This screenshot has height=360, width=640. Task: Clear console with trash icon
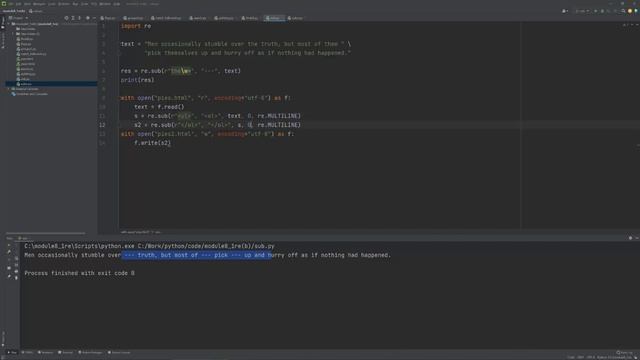click(x=16, y=278)
